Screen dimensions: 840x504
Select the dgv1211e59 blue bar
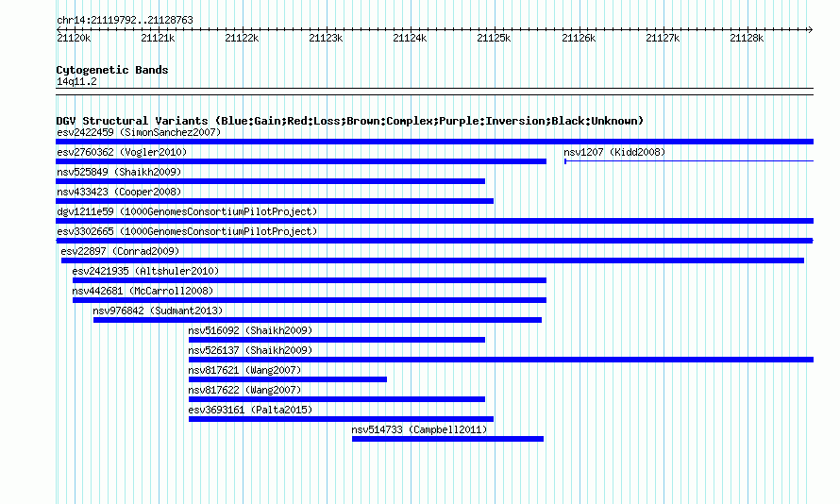(x=434, y=221)
